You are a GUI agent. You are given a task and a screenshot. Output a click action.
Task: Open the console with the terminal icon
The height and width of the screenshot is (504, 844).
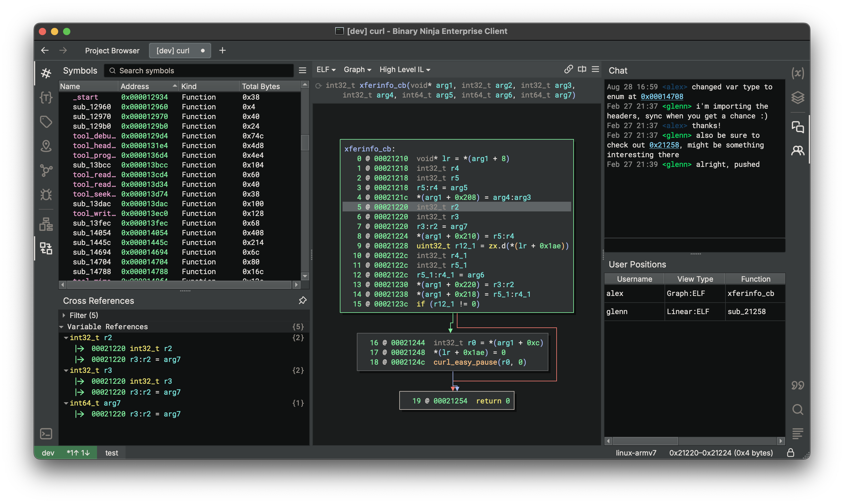46,434
